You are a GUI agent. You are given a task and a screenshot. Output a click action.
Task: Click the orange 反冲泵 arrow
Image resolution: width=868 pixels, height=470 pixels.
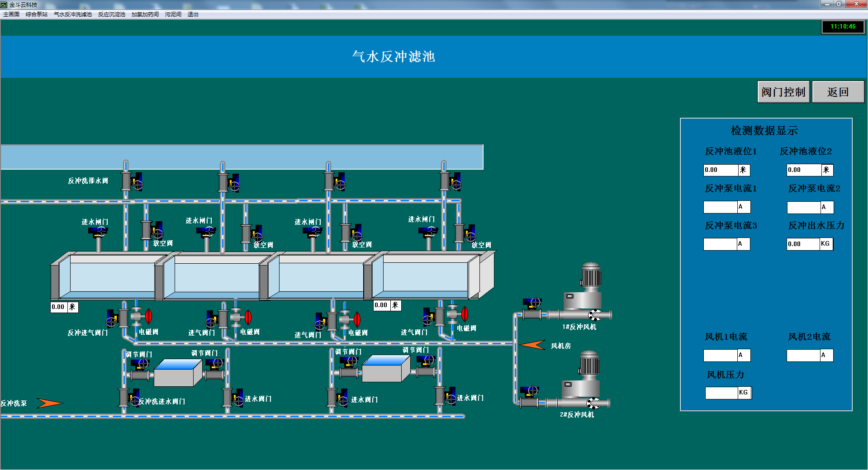49,403
